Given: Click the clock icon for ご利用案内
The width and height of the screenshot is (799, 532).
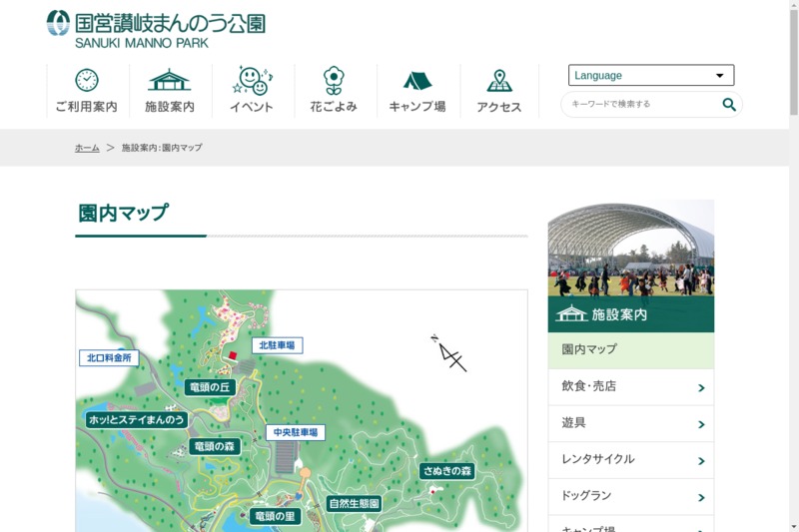Looking at the screenshot, I should coord(87,81).
